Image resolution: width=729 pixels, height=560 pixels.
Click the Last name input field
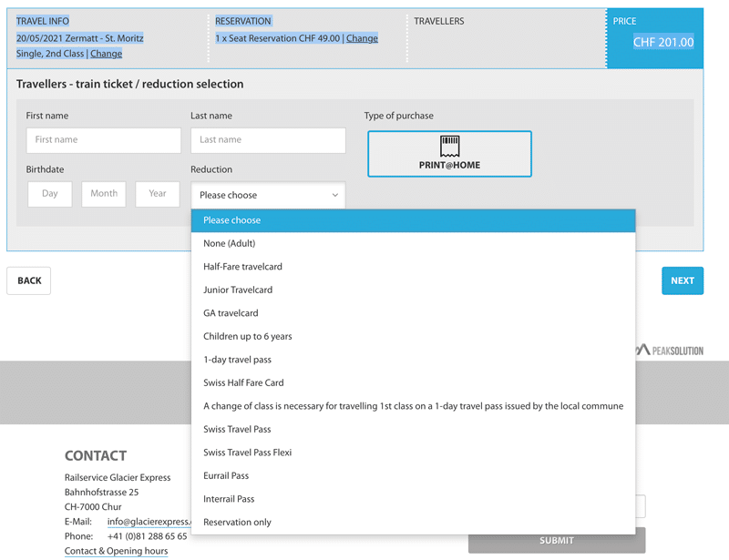click(268, 140)
